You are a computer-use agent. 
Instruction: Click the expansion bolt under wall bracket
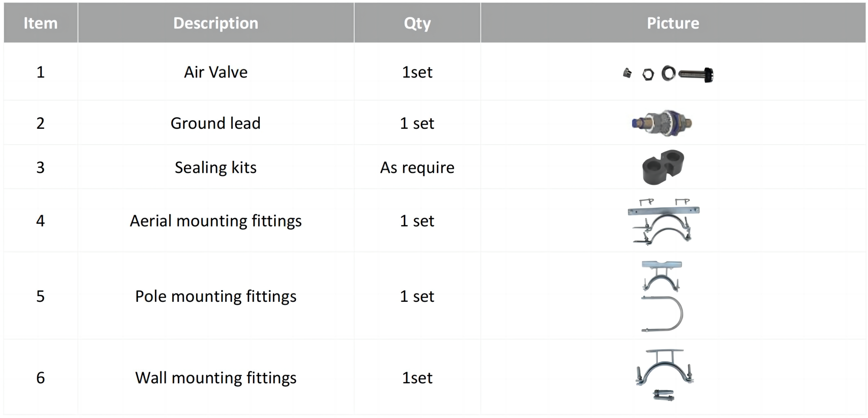coord(664,395)
